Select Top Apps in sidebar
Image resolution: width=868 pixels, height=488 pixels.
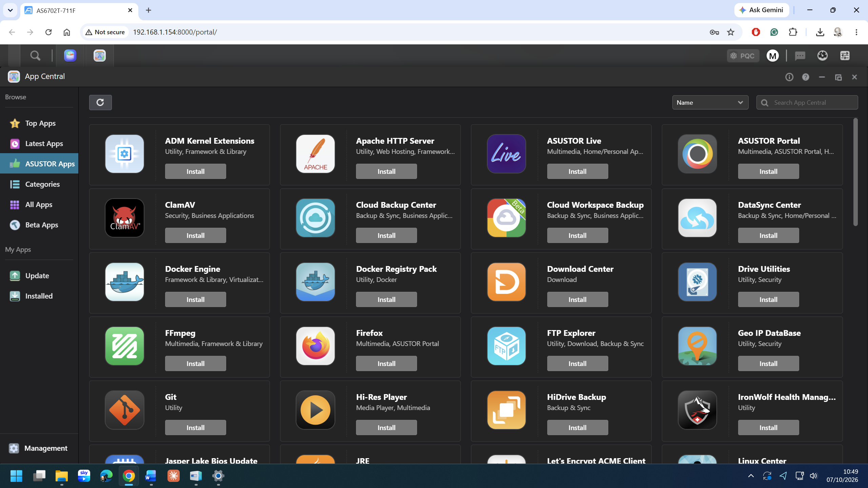[x=39, y=123]
